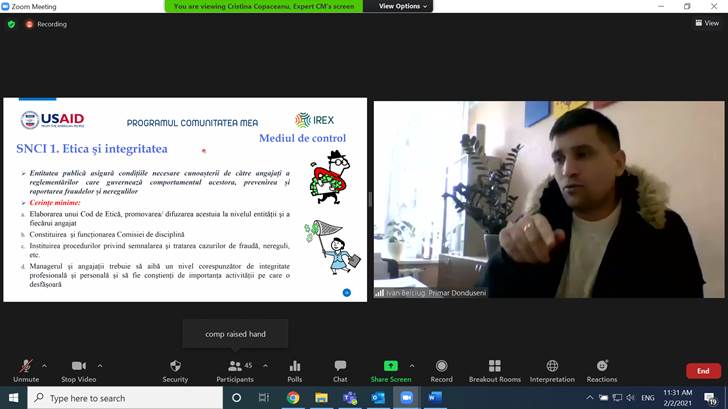Open the View Options dropdown
Image resolution: width=728 pixels, height=409 pixels.
403,6
